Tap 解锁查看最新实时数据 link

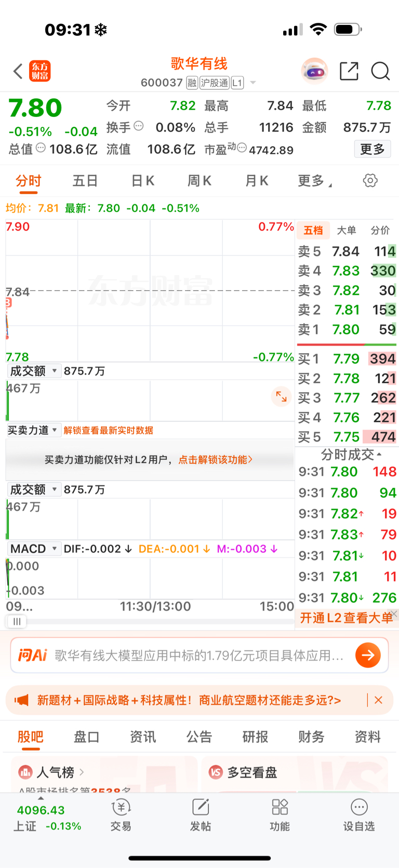(x=109, y=430)
